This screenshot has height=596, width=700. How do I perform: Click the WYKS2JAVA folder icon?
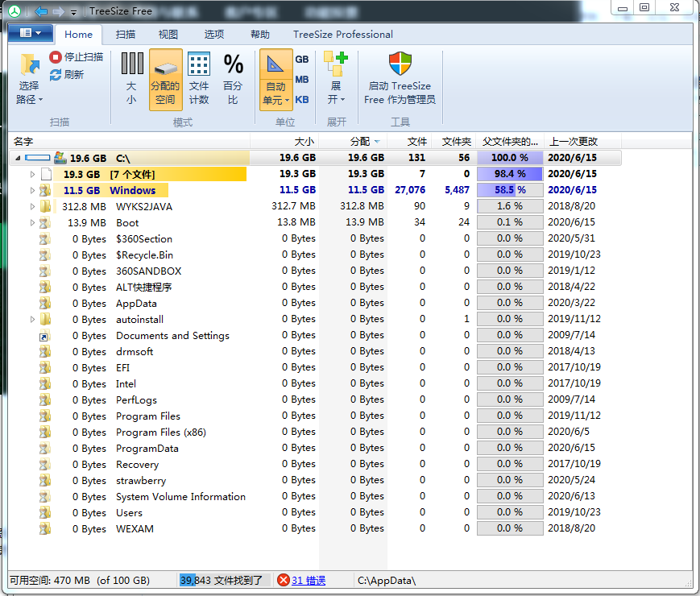(x=44, y=206)
